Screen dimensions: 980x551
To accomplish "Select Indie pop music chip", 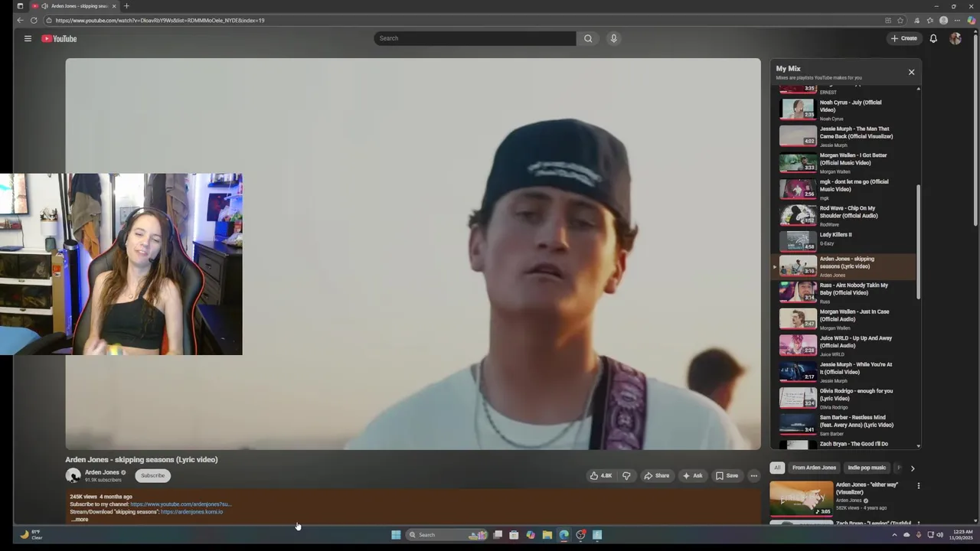I will [867, 468].
